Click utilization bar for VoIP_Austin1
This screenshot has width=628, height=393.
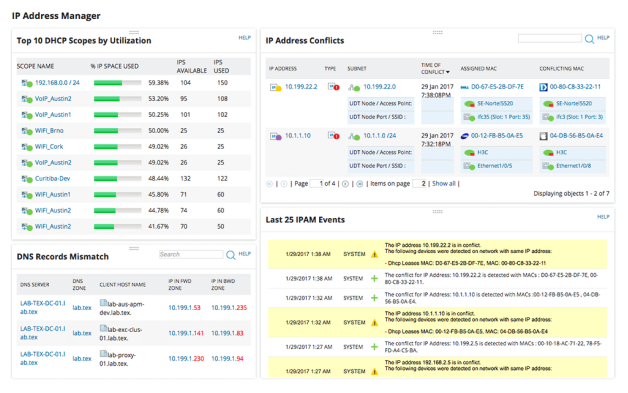(x=117, y=115)
